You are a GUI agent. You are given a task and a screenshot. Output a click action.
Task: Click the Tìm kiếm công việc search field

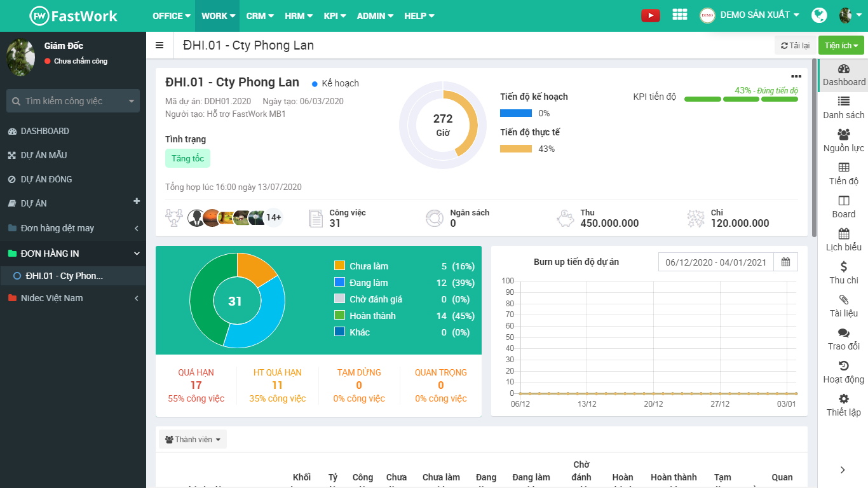73,101
